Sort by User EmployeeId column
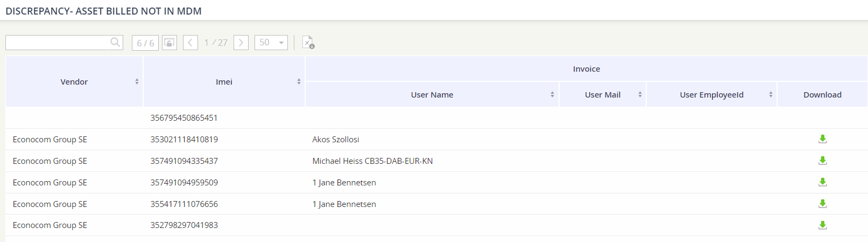Screen dimensions: 868x242 click(x=771, y=94)
